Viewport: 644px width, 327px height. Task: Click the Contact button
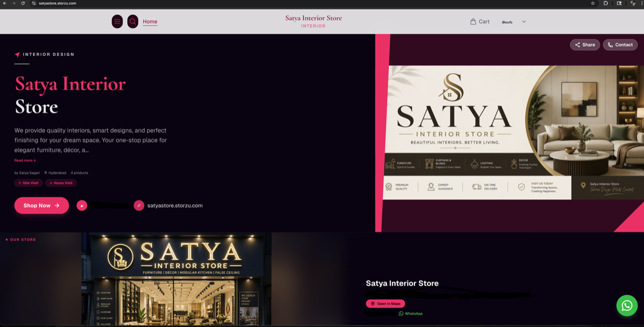coord(620,45)
